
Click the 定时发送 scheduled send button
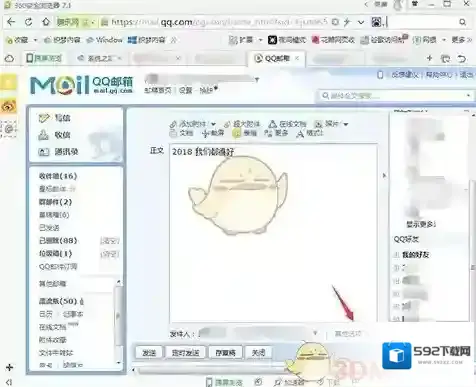coord(185,352)
